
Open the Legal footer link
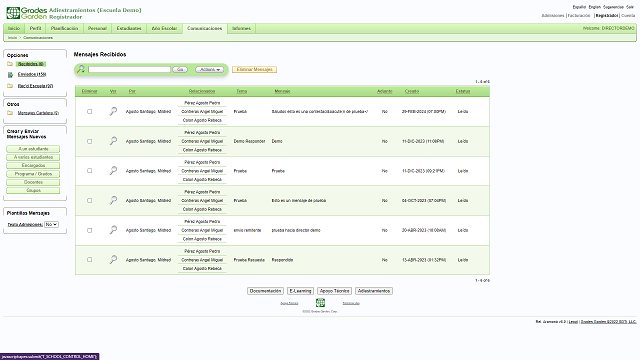coord(573,322)
